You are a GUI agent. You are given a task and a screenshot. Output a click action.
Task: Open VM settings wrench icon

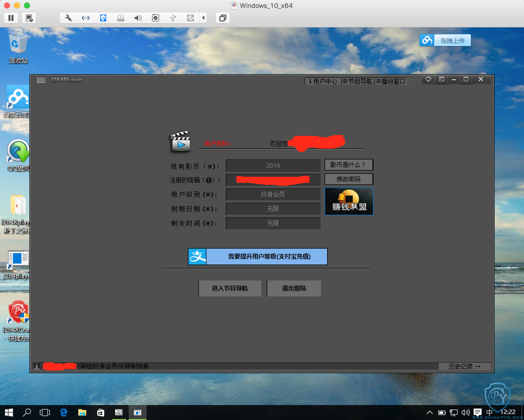coord(68,18)
